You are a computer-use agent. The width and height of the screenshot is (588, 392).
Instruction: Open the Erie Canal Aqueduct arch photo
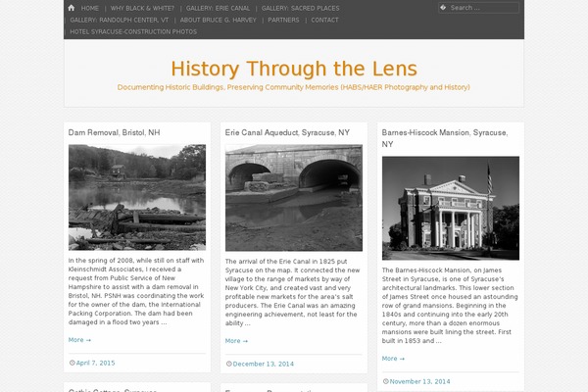point(294,198)
